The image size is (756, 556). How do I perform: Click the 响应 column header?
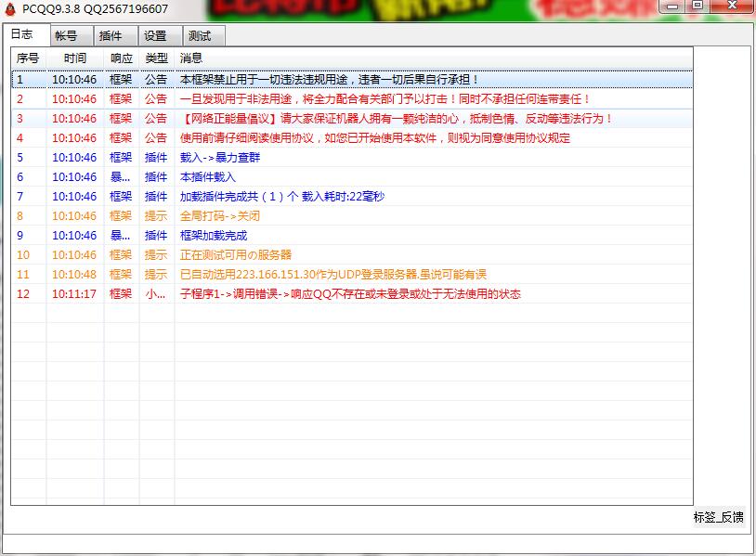click(x=121, y=58)
